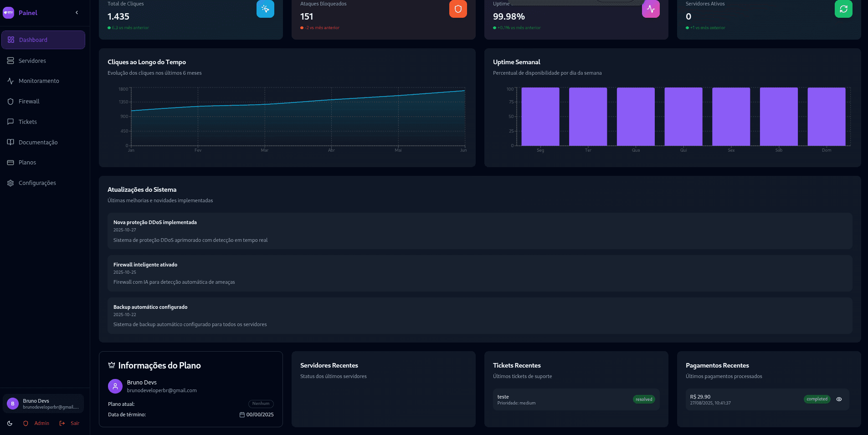Click the Firewall shield icon in the sidebar
The width and height of the screenshot is (868, 435).
pos(10,101)
